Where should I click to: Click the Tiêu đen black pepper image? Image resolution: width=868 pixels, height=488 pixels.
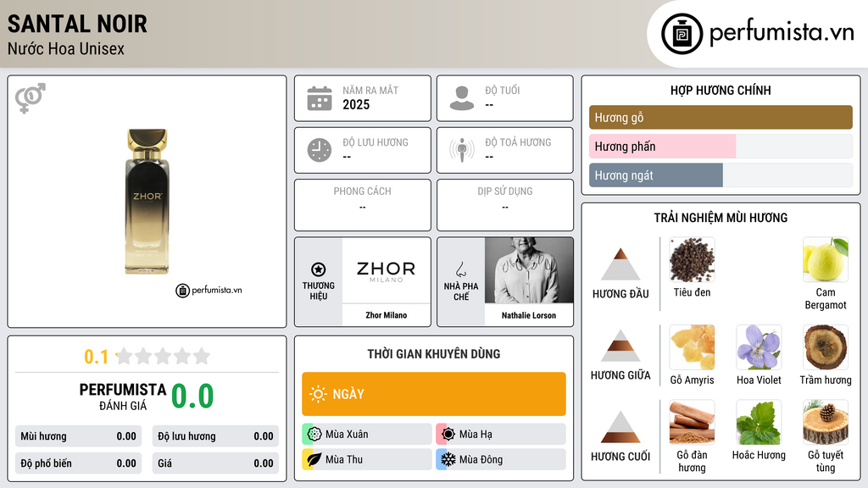pyautogui.click(x=692, y=259)
